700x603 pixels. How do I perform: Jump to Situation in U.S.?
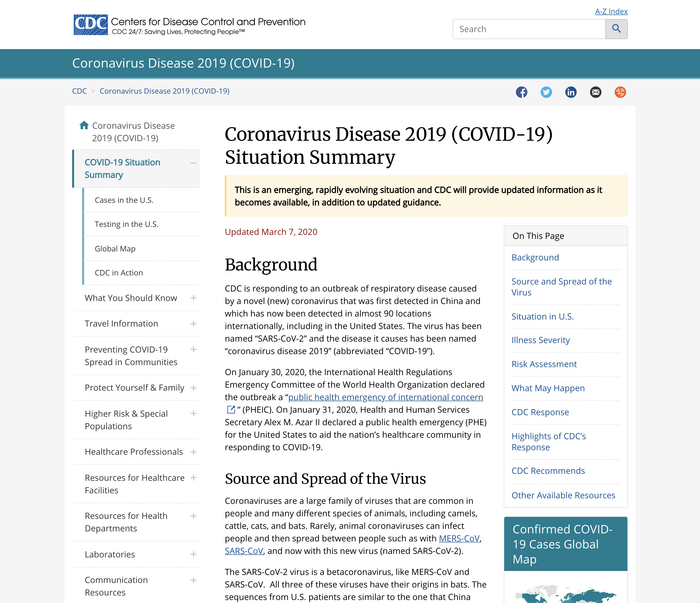pyautogui.click(x=542, y=316)
